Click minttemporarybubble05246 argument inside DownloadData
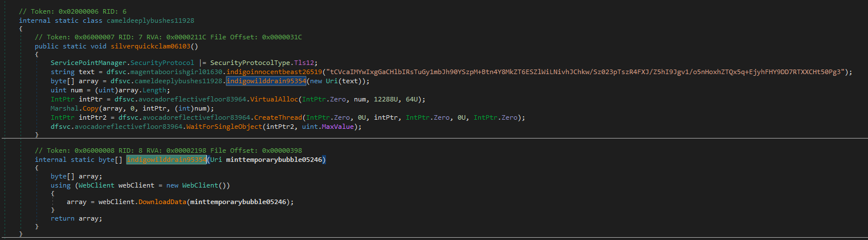Image resolution: width=868 pixels, height=240 pixels. [239, 202]
